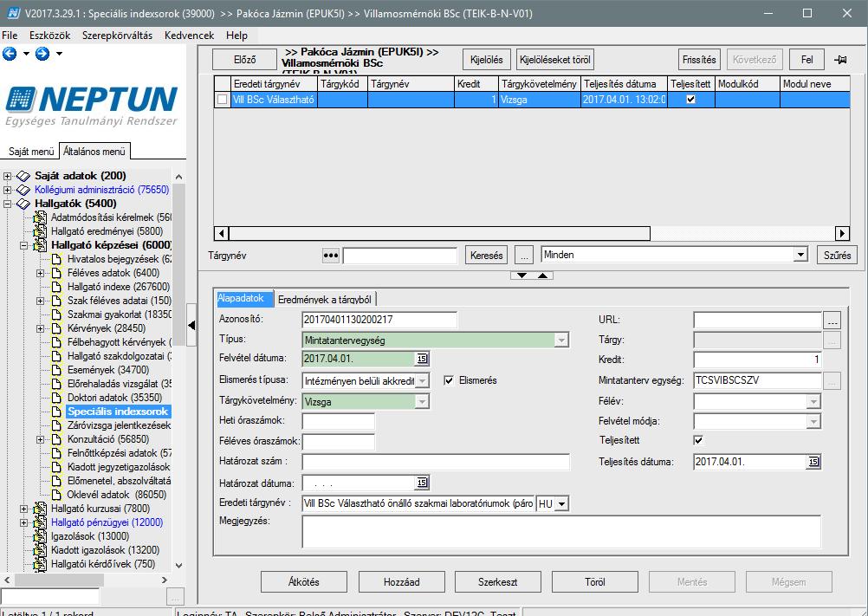Open the HU language dropdown
The height and width of the screenshot is (616, 868).
coord(562,504)
